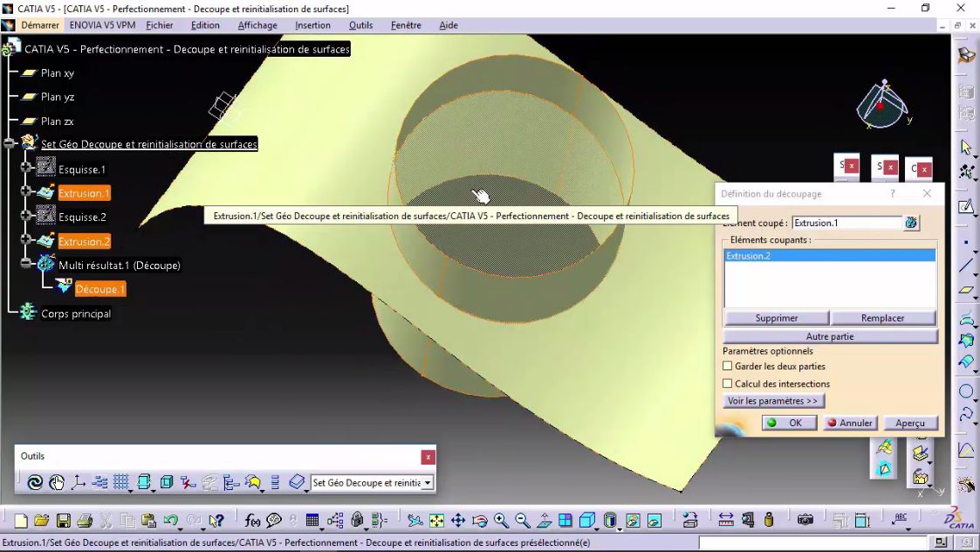This screenshot has height=552, width=980.
Task: Open the Affichage menu
Action: tap(257, 25)
